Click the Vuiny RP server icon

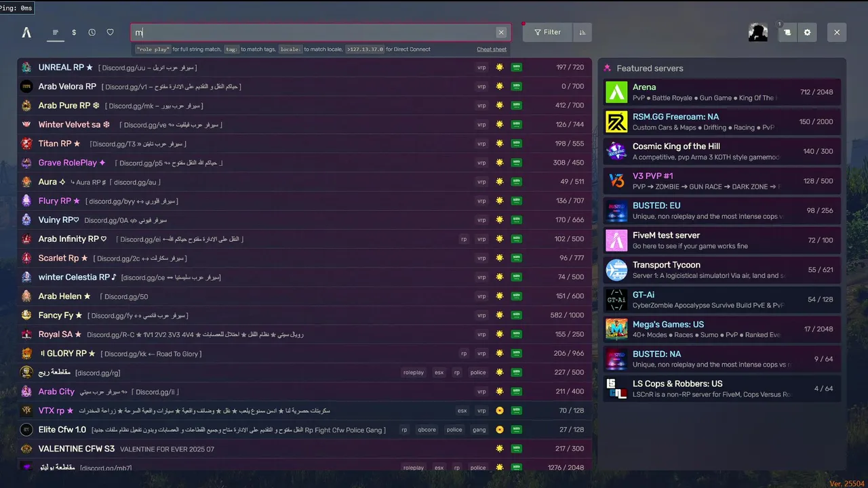(x=26, y=220)
